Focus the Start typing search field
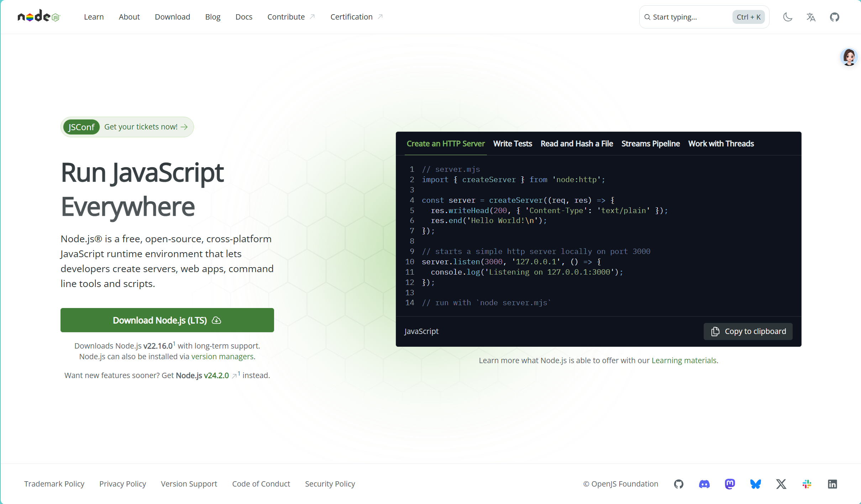 coord(704,17)
